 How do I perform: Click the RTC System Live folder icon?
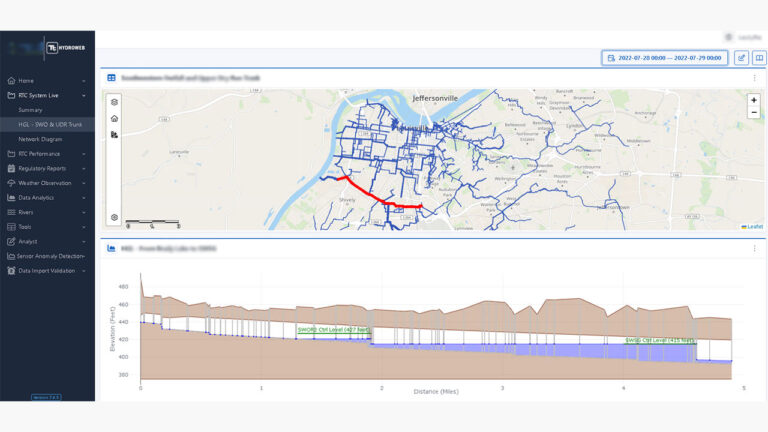(x=11, y=95)
